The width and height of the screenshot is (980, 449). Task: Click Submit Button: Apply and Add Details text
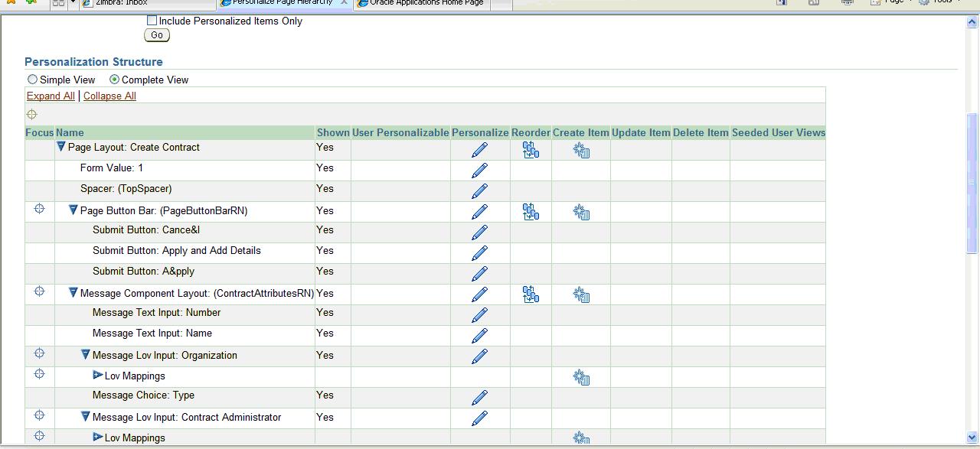(177, 251)
